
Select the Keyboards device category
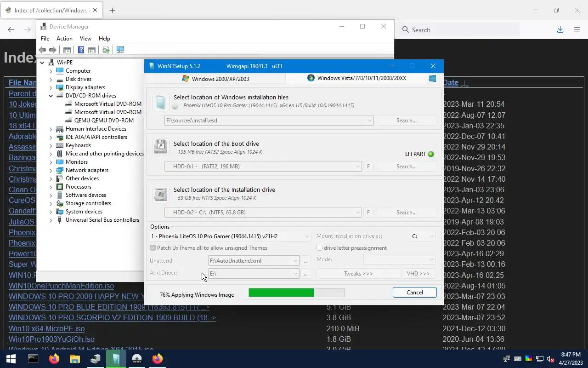tap(78, 145)
